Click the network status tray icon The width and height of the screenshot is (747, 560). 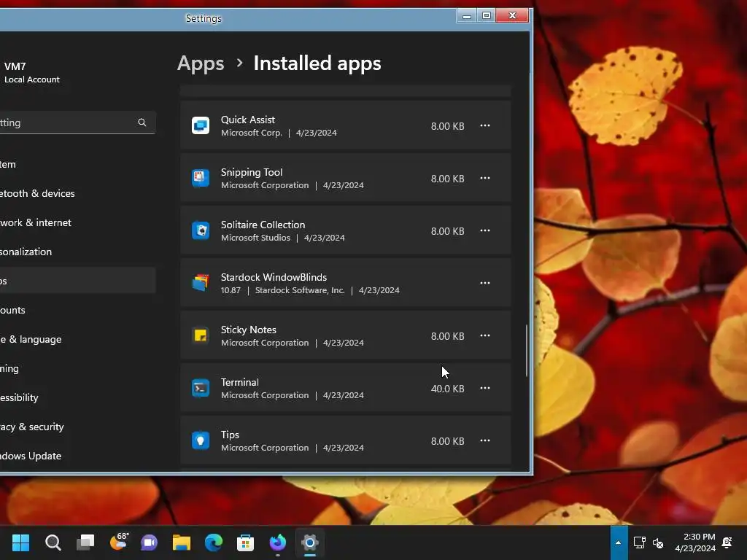coord(639,542)
